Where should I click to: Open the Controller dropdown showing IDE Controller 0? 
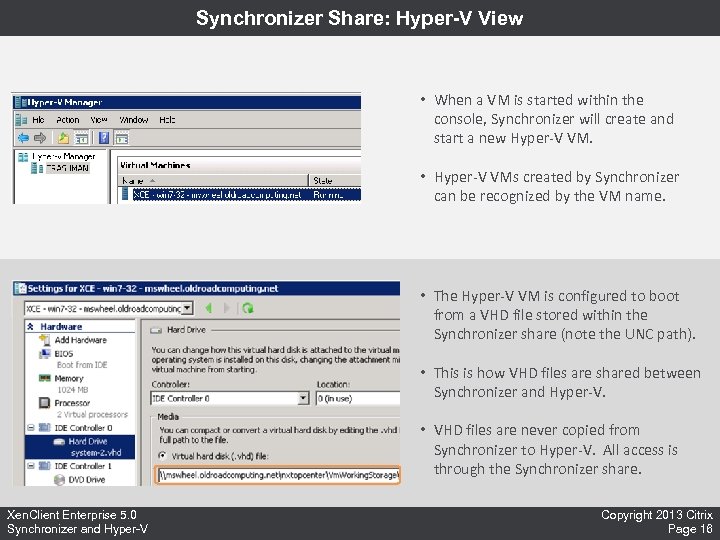(230, 398)
